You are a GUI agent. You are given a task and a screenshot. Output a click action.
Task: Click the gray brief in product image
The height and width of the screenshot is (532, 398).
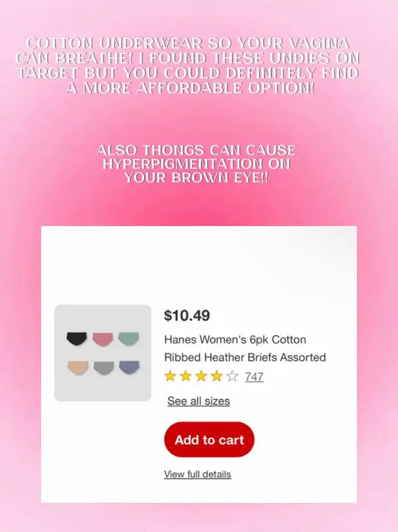click(x=104, y=368)
